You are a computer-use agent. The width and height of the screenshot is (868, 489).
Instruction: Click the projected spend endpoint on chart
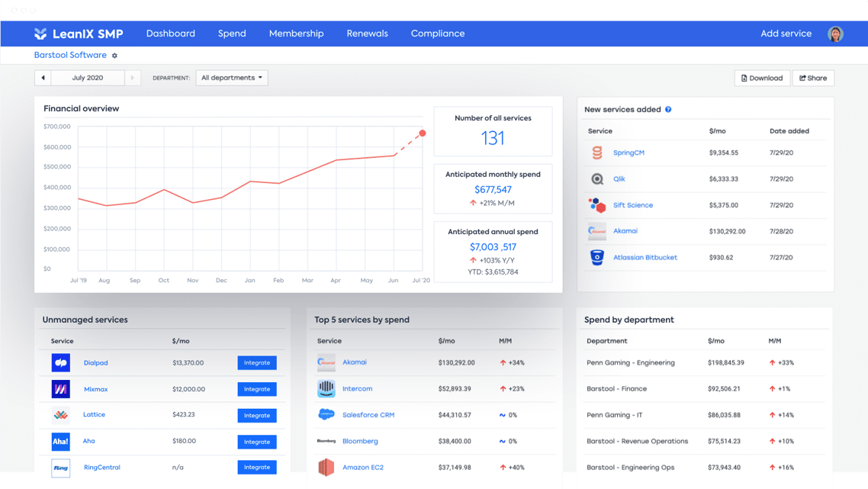click(x=423, y=134)
